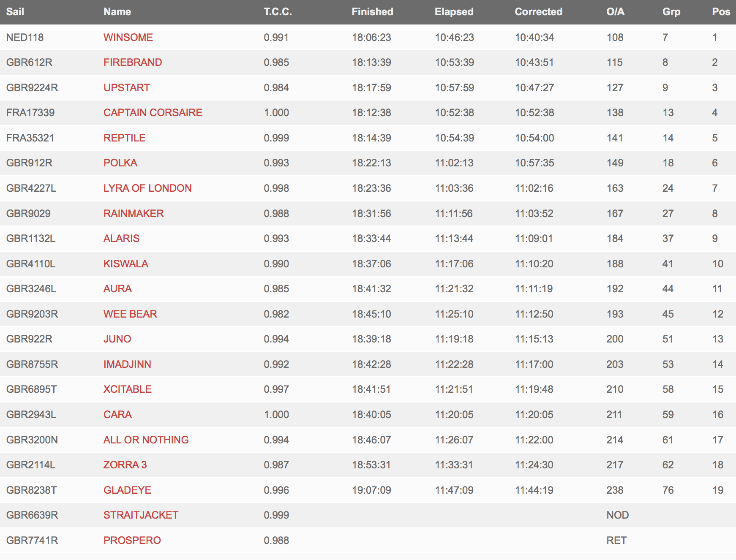Open the FIREBRAND boat link
The image size is (736, 560).
click(x=133, y=63)
